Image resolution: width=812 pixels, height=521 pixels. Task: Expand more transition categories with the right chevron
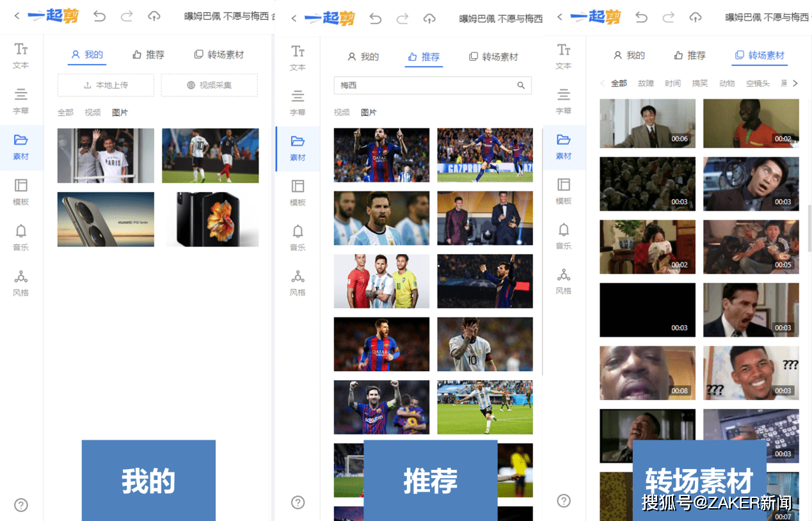pos(795,83)
